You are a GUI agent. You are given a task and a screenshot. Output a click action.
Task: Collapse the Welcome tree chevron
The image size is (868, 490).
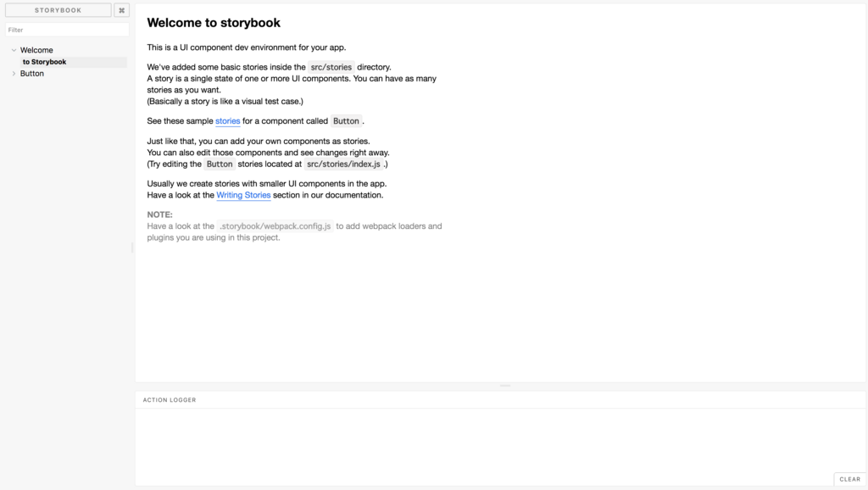click(14, 50)
